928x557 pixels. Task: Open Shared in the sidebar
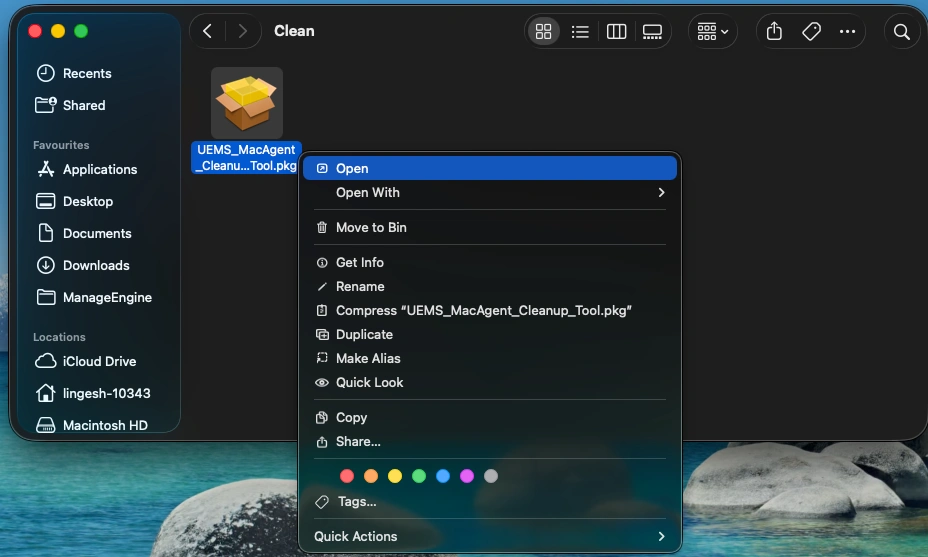coord(70,105)
